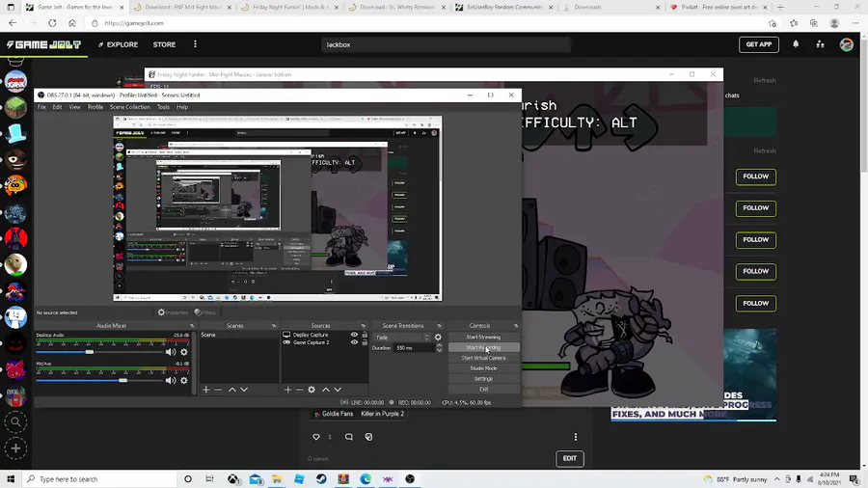The width and height of the screenshot is (868, 488).
Task: Pop out the Scenes dock
Action: (x=274, y=326)
